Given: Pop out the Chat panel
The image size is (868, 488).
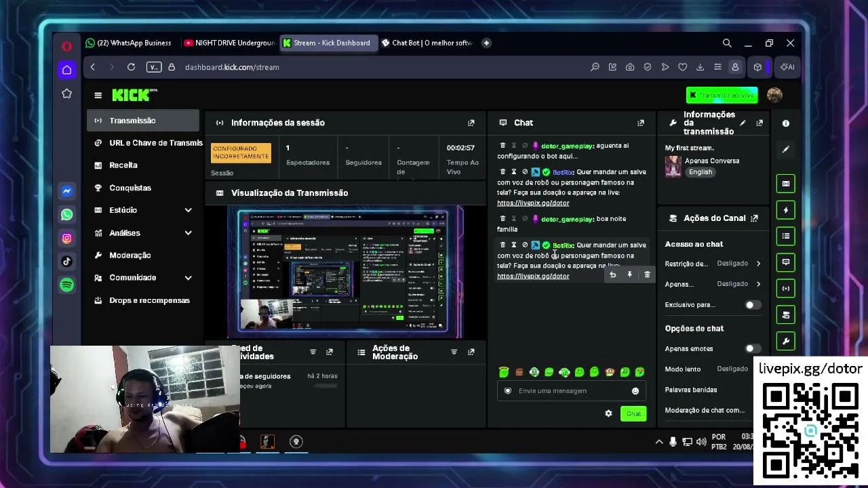Looking at the screenshot, I should click(640, 123).
